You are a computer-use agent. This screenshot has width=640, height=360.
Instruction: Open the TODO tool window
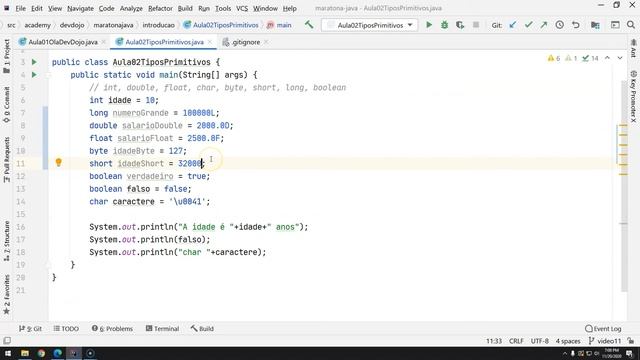[x=66, y=329]
